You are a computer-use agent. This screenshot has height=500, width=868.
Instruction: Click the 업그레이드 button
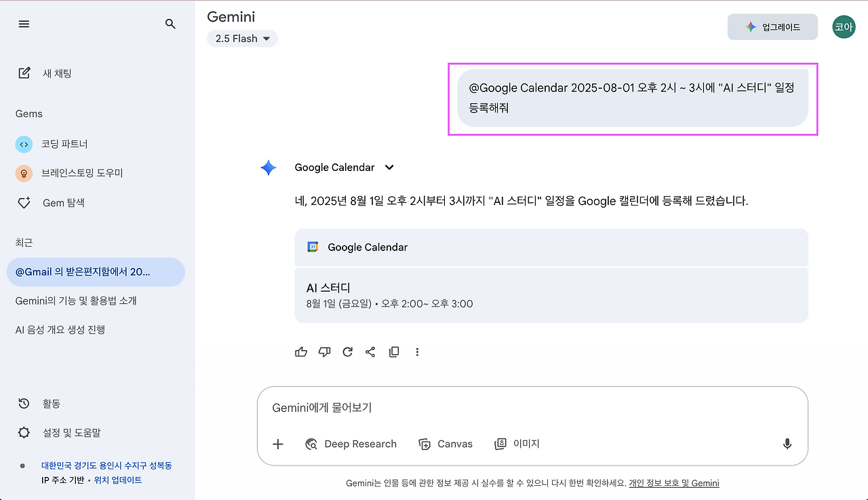[772, 27]
